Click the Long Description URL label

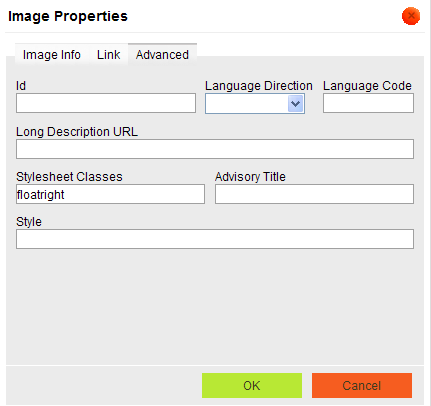pos(77,132)
